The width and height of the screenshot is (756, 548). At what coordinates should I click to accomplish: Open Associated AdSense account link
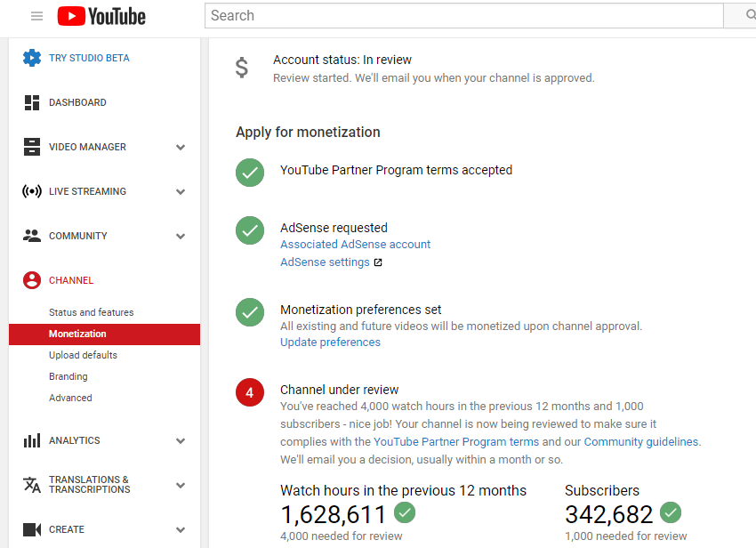tap(356, 245)
